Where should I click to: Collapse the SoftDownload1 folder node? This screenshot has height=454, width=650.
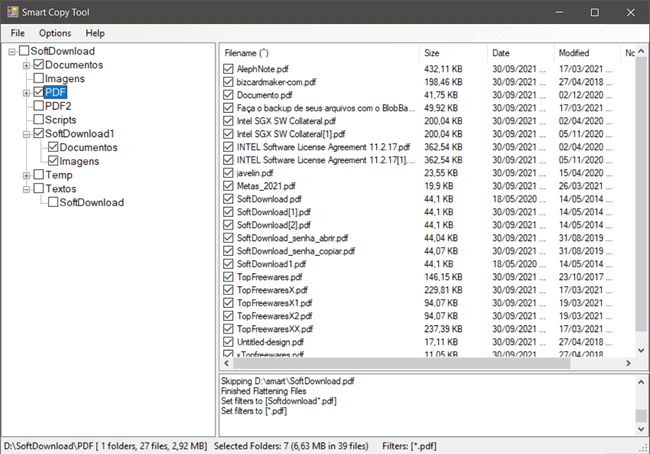[x=26, y=133]
